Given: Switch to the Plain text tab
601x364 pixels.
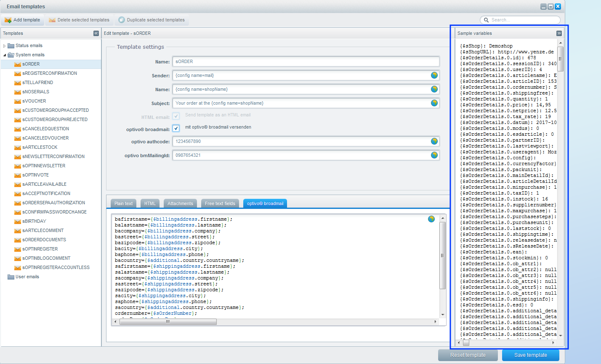Looking at the screenshot, I should pyautogui.click(x=123, y=203).
